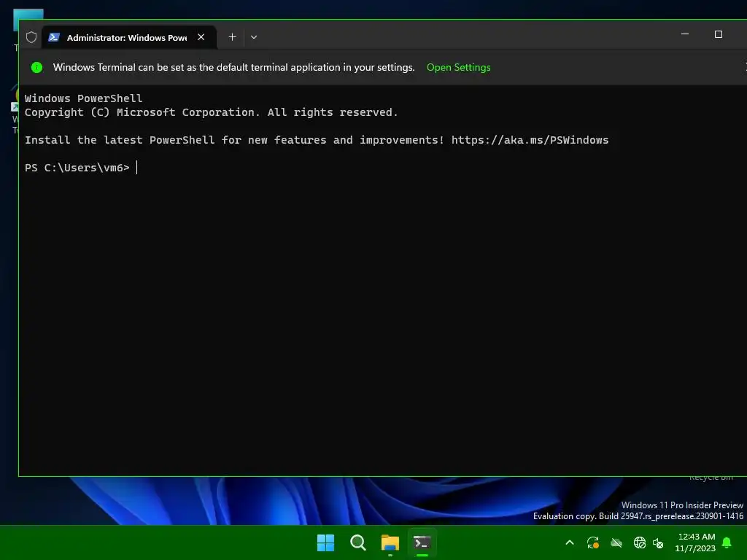Open network settings from the globe tray icon

click(x=639, y=542)
